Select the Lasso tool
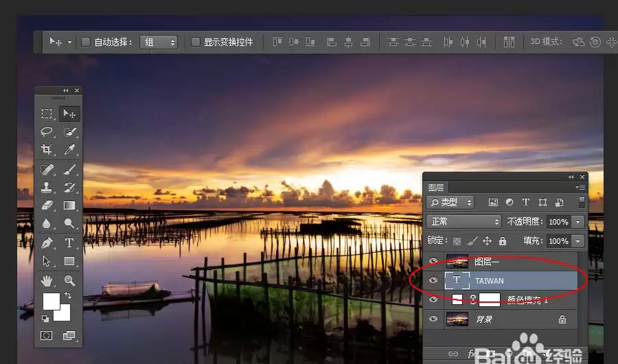Screen dimensions: 618x364 point(47,131)
